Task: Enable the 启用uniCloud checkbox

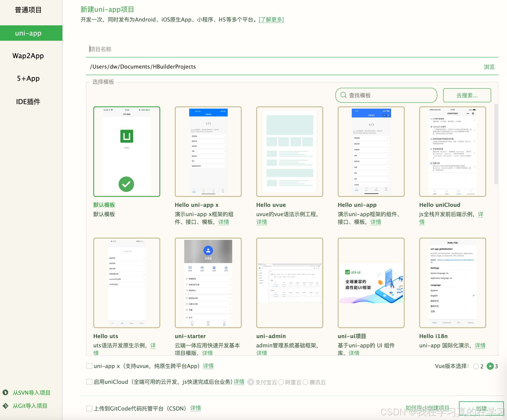Action: tap(89, 382)
